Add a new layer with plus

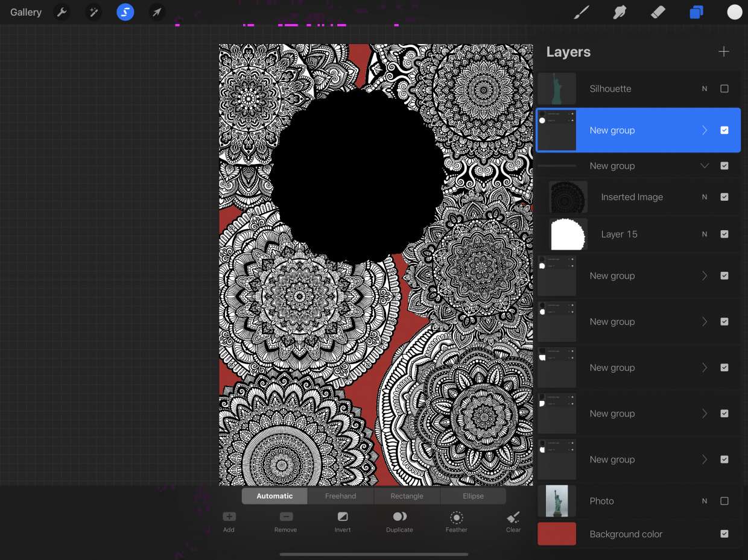pos(724,52)
